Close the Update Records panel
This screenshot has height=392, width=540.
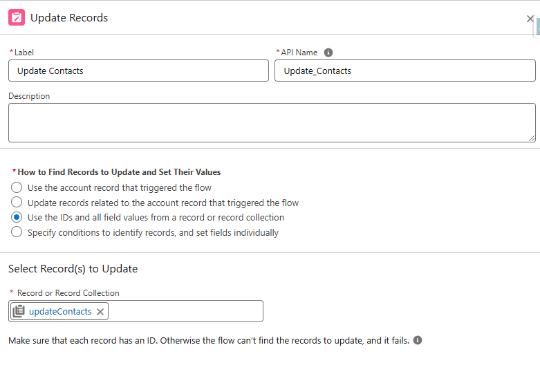coord(530,19)
